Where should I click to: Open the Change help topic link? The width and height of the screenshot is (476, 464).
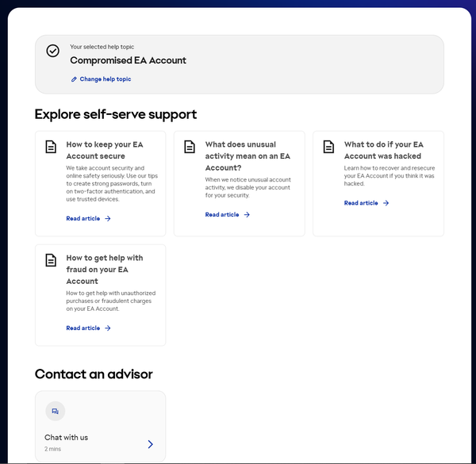[105, 79]
